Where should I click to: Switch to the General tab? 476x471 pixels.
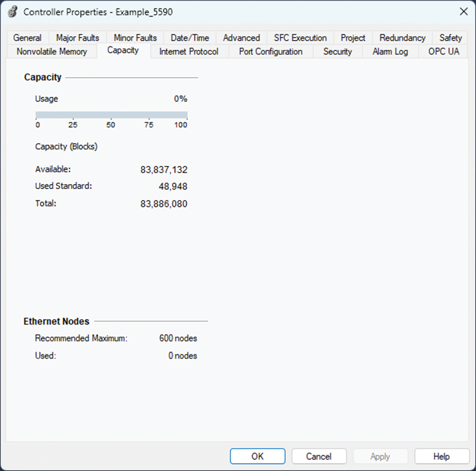click(x=27, y=38)
